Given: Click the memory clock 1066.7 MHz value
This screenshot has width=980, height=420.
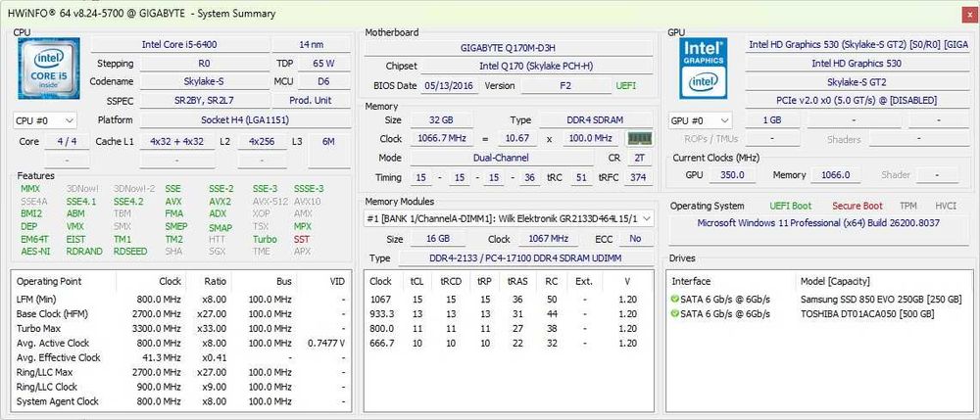Looking at the screenshot, I should pyautogui.click(x=441, y=139).
